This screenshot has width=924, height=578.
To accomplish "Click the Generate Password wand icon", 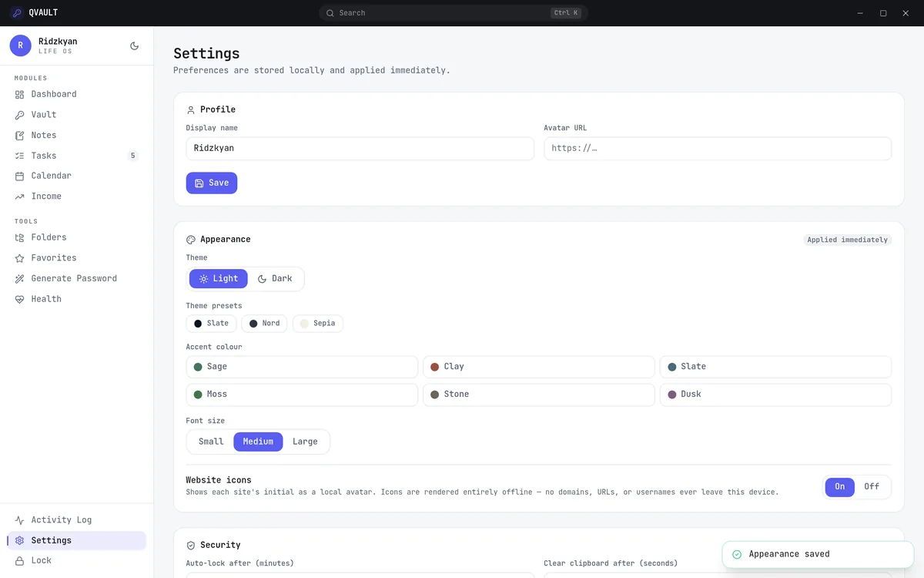I will pos(20,278).
